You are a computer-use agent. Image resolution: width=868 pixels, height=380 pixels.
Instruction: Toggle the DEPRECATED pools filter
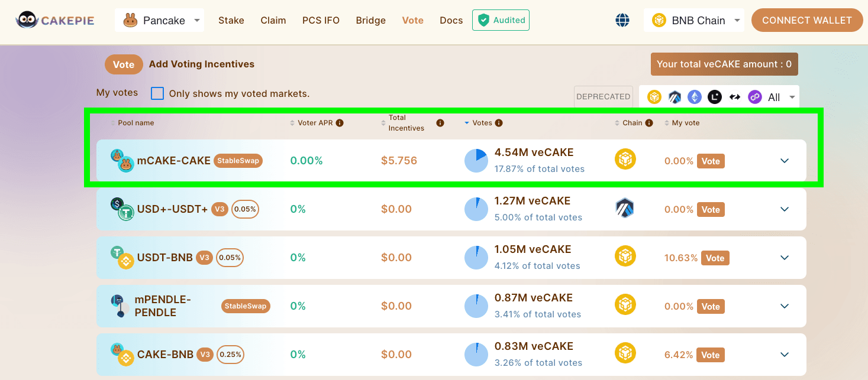click(x=603, y=97)
